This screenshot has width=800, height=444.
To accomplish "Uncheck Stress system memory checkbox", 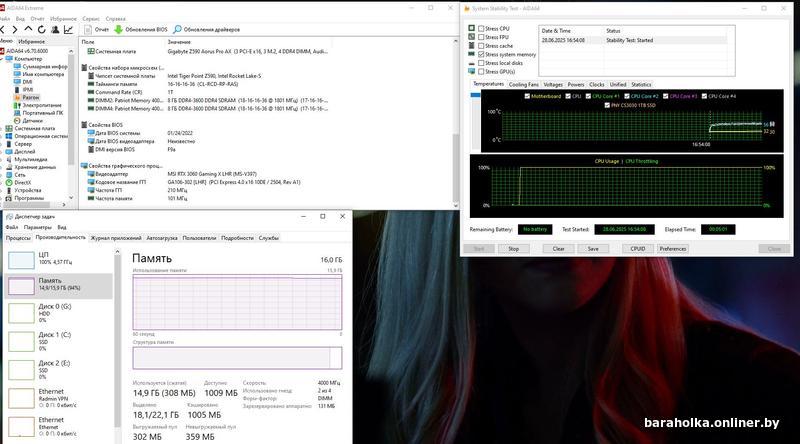I will coord(481,54).
